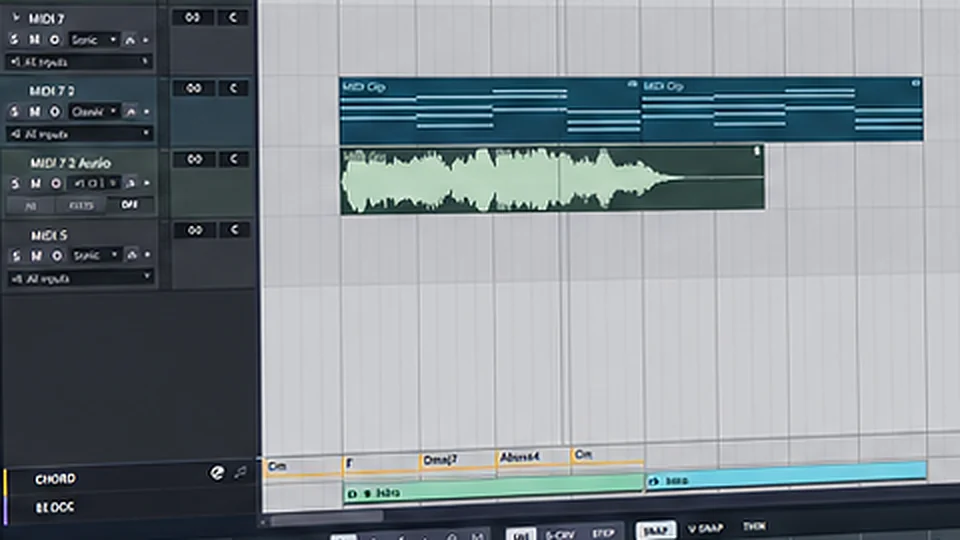Solo the MIDI 7 2 Audio track
This screenshot has height=540, width=960.
coord(15,183)
